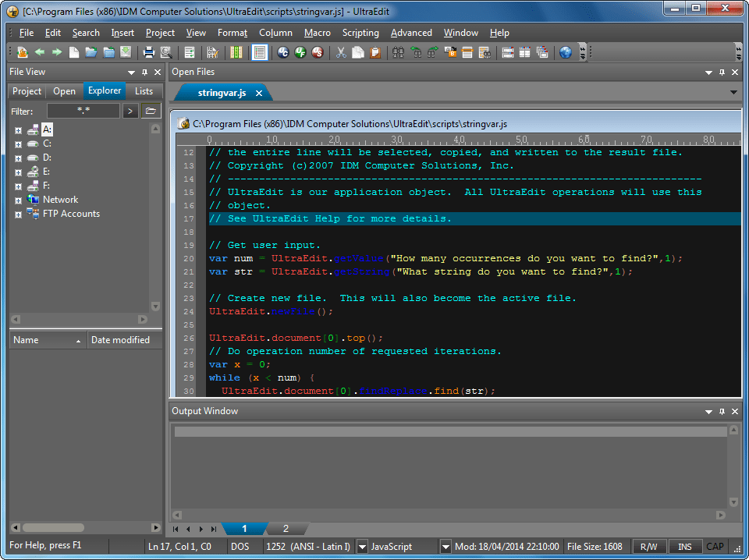The height and width of the screenshot is (560, 749).
Task: Click the Print icon in the toolbar
Action: (x=148, y=52)
